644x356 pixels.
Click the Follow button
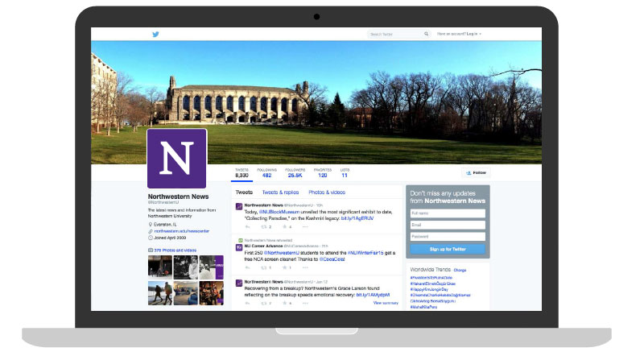tap(476, 172)
